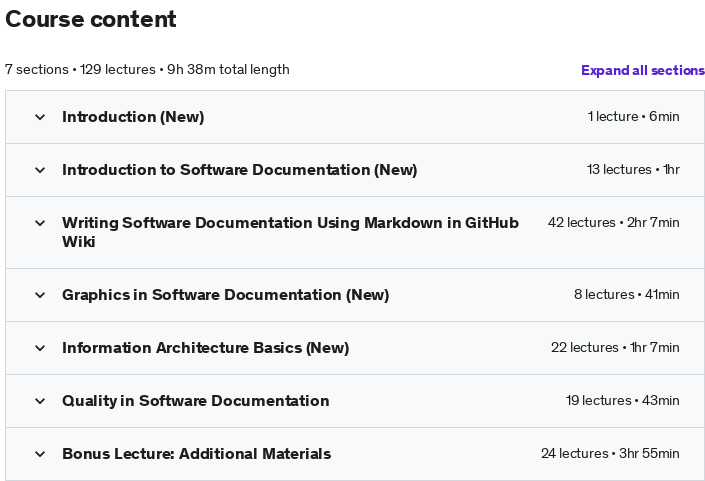
Task: Expand the Introduction (New) section chevron
Action: [x=40, y=117]
